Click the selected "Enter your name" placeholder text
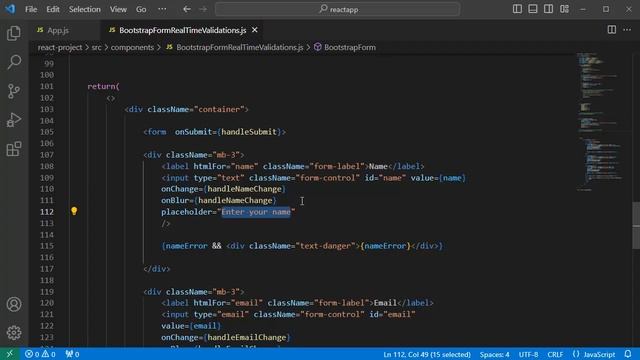The height and width of the screenshot is (360, 640). tap(256, 212)
